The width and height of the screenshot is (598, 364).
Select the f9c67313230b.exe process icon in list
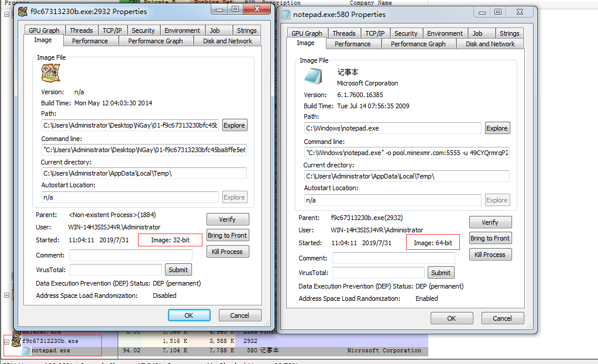[16, 341]
